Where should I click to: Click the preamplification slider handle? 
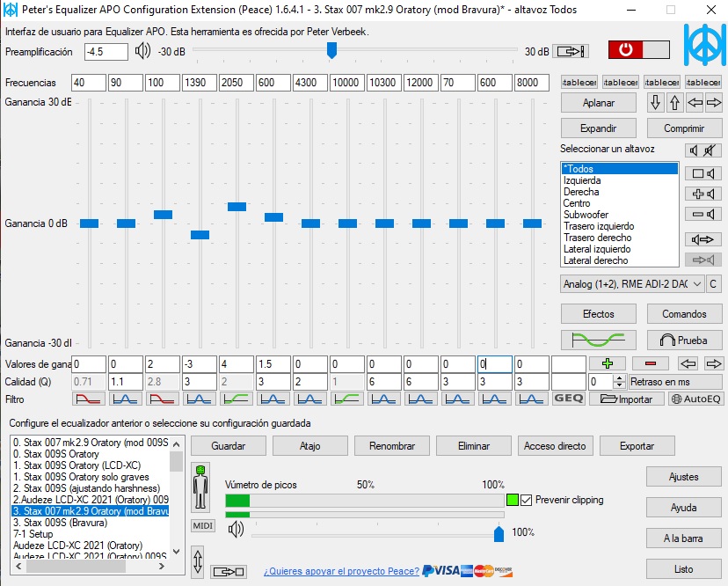[331, 51]
